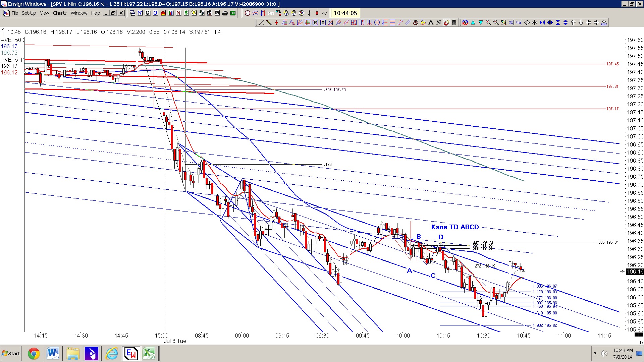Open the Charts menu
Viewport: 644px width, 362px height.
60,13
